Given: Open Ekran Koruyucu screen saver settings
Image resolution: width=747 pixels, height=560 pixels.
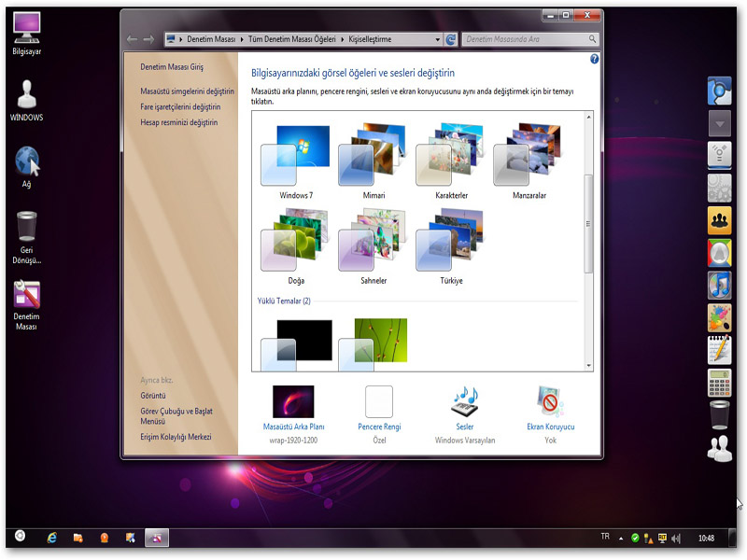Looking at the screenshot, I should pos(550,402).
